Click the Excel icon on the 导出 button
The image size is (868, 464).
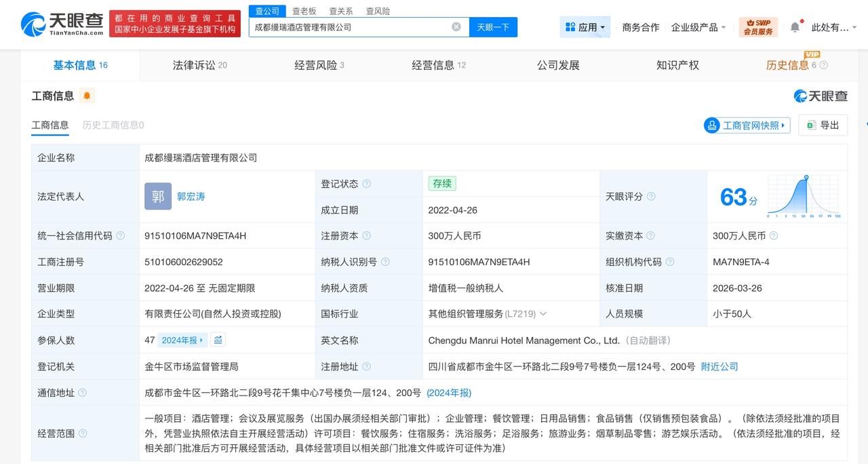811,125
